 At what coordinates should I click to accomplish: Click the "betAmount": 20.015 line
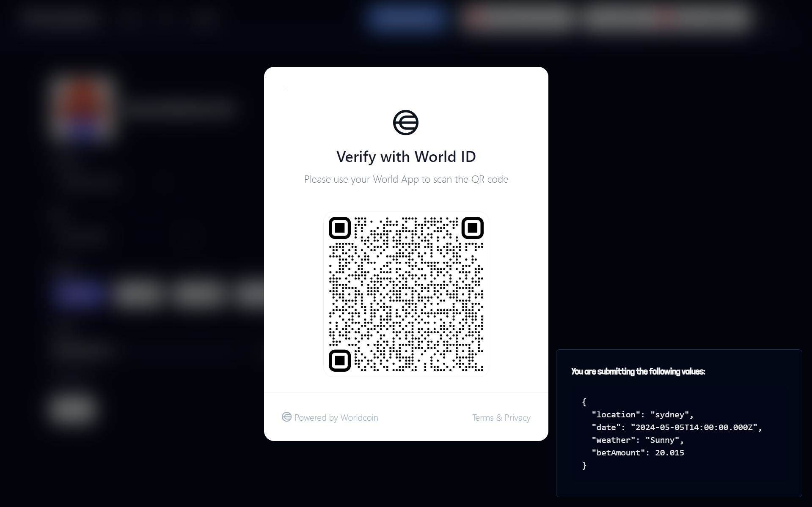(x=638, y=452)
